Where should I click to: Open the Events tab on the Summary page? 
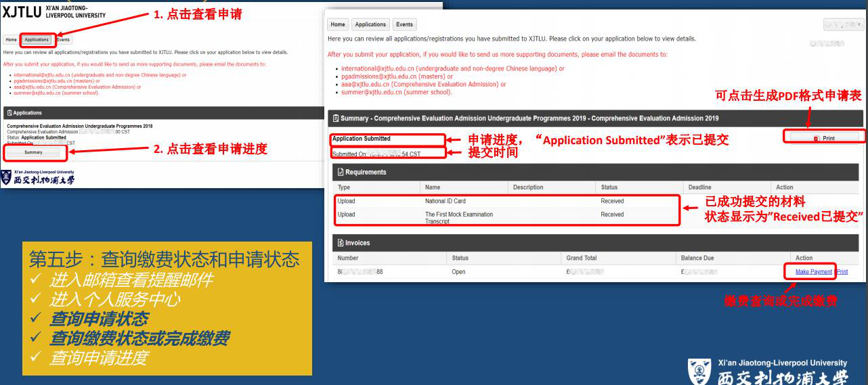pos(405,24)
